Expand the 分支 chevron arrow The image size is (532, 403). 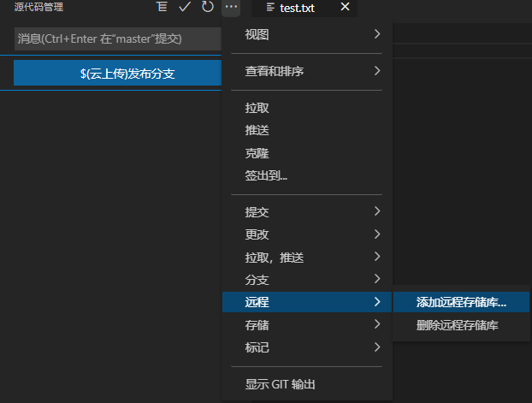tap(377, 279)
